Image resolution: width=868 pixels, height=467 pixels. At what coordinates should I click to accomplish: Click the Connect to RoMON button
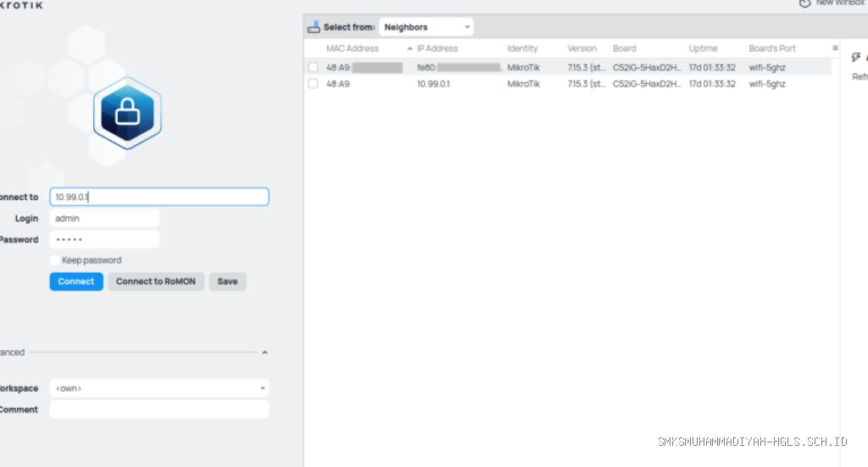156,281
